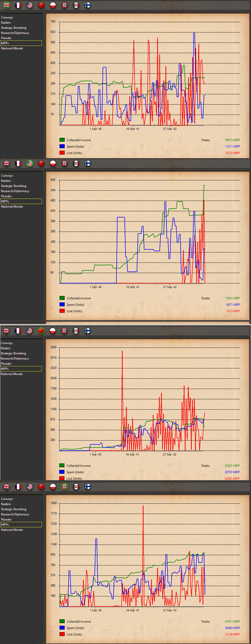The width and height of the screenshot is (251, 644).
Task: Select the Finland flag in the topmost panel
Action: pos(88,5)
